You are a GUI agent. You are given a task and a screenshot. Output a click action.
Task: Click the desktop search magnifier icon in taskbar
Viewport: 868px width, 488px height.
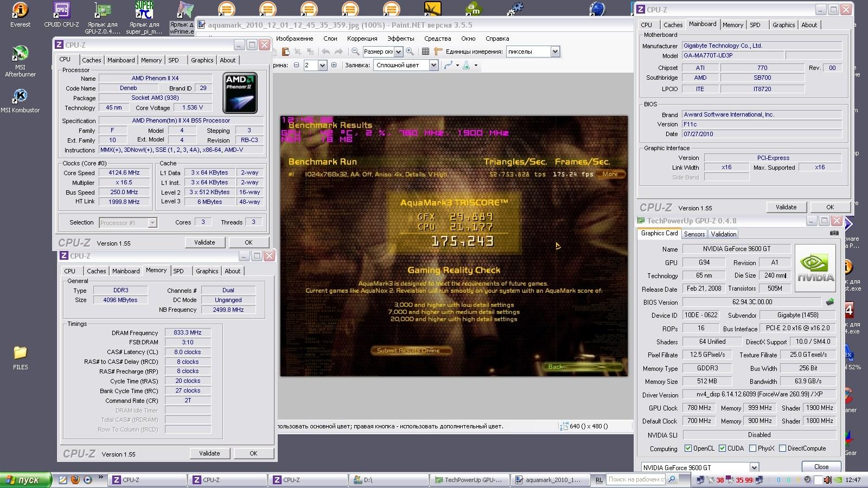coord(672,479)
